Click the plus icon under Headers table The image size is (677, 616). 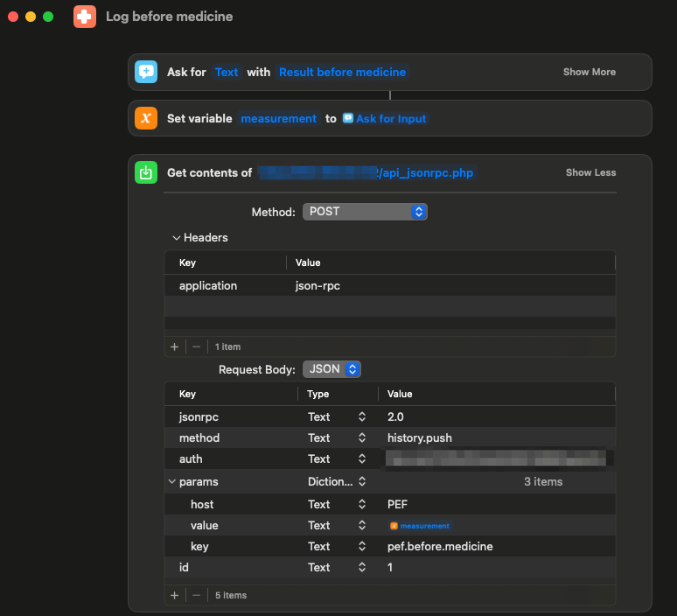[x=174, y=346]
